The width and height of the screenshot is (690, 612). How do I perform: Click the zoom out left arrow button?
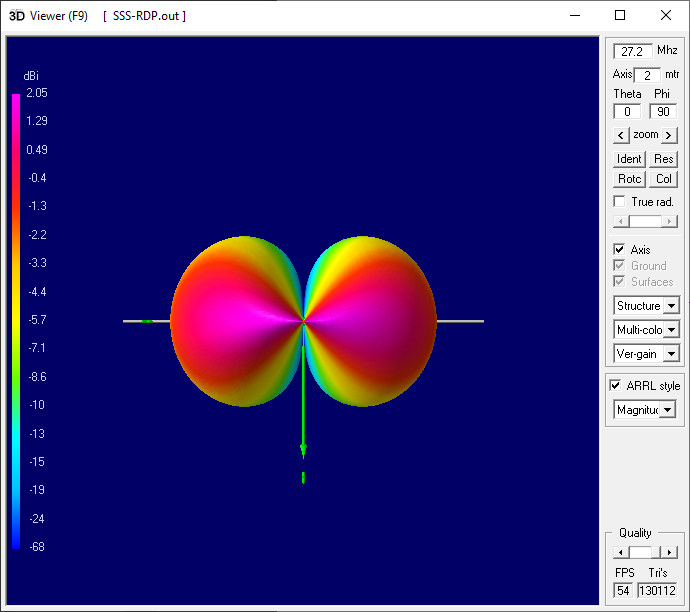(621, 135)
